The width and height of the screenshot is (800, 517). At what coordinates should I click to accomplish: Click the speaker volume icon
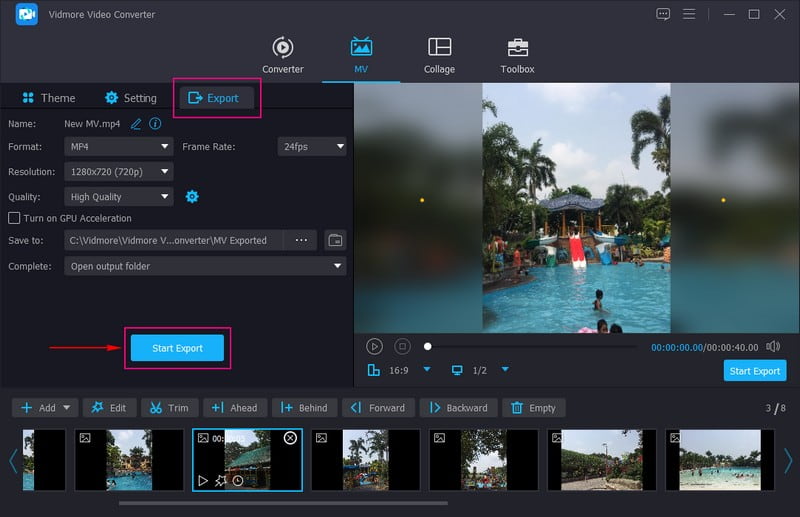point(773,346)
